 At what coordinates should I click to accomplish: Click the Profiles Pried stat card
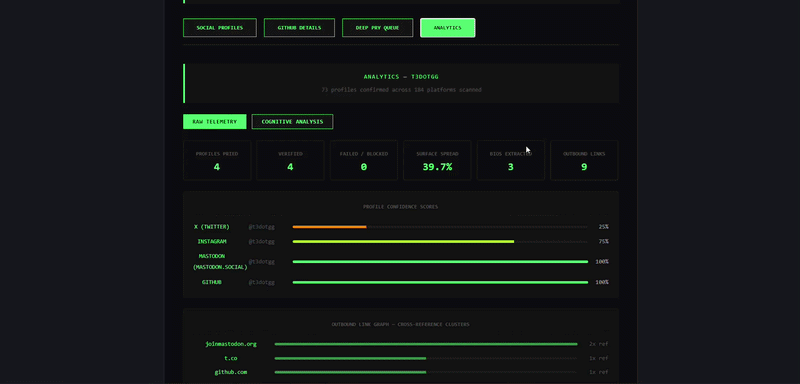tap(217, 160)
